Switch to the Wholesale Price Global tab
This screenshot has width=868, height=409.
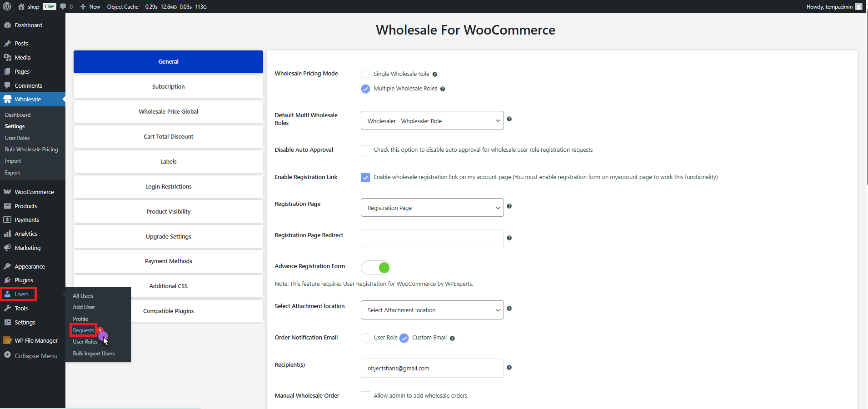[168, 111]
